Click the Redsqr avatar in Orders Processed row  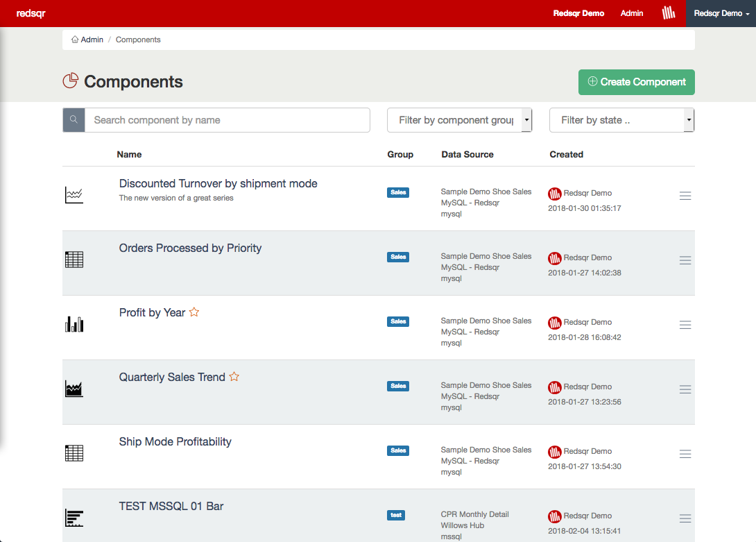tap(554, 258)
